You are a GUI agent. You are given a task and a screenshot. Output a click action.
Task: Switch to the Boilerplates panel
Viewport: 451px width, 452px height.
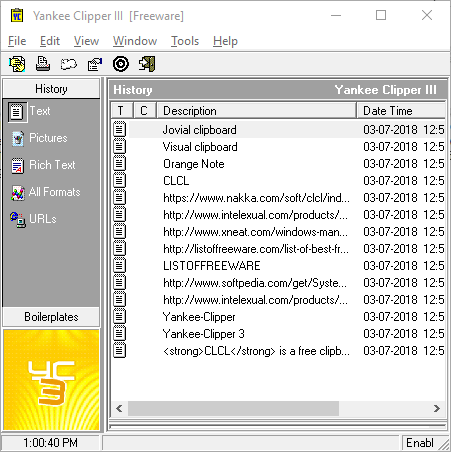51,317
